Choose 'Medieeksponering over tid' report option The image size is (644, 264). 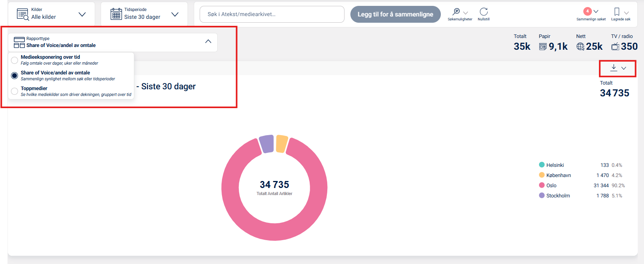click(x=50, y=57)
